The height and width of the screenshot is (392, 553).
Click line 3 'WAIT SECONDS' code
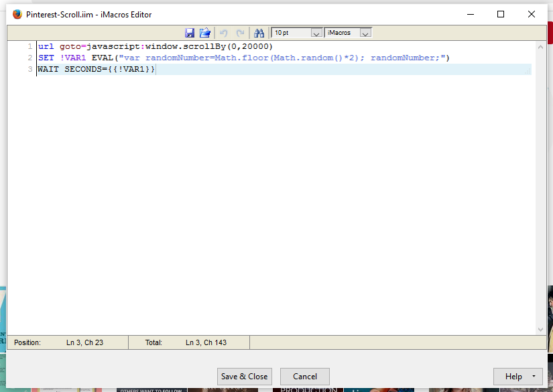click(x=96, y=69)
